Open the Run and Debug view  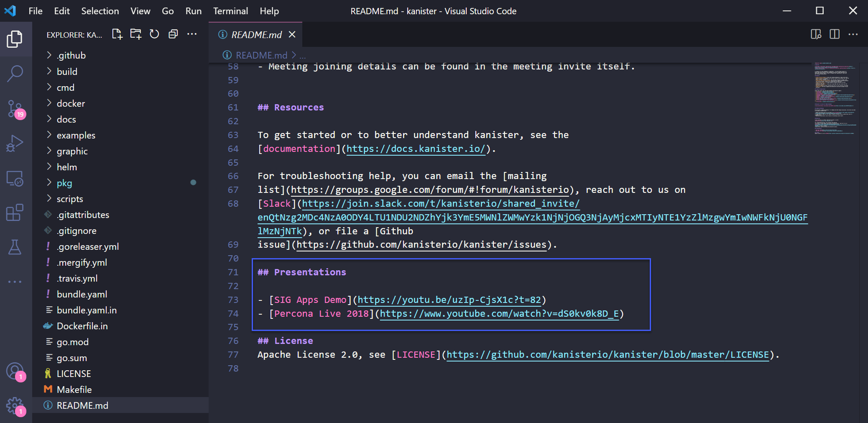(x=15, y=144)
